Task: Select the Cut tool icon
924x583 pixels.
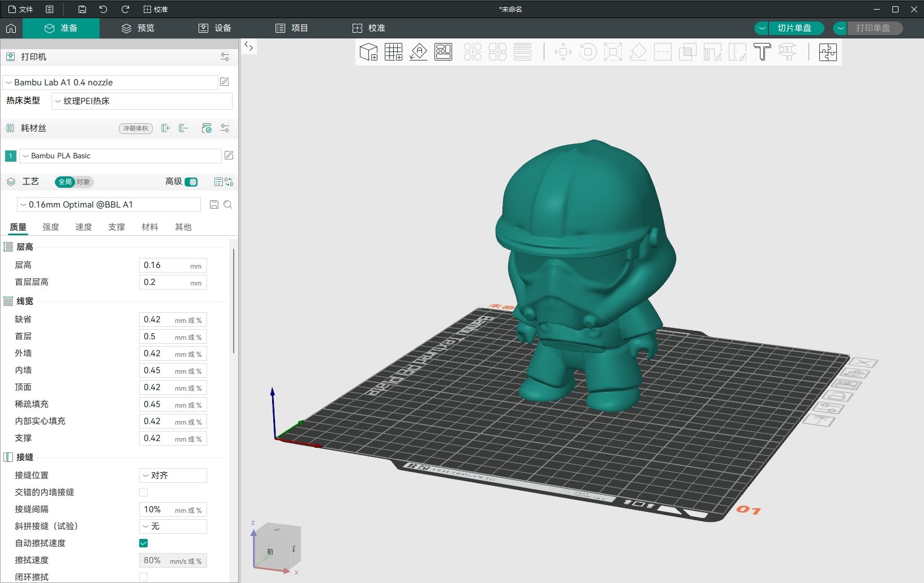Action: click(663, 52)
